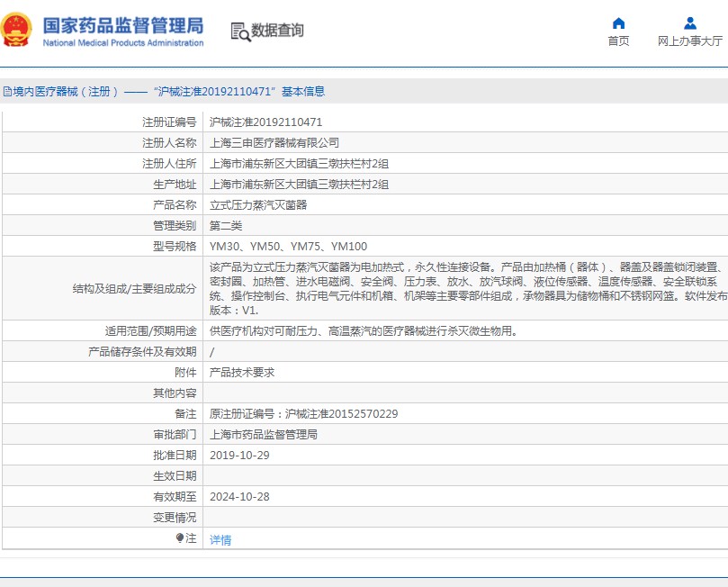Click the 首页 home icon
Viewport: 728px width, 587px height.
pyautogui.click(x=618, y=23)
